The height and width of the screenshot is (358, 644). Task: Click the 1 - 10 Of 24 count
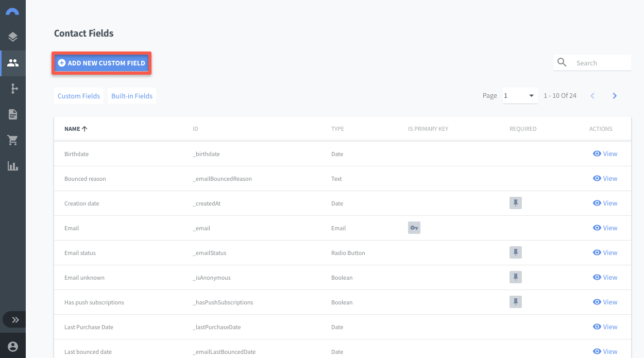pos(560,96)
